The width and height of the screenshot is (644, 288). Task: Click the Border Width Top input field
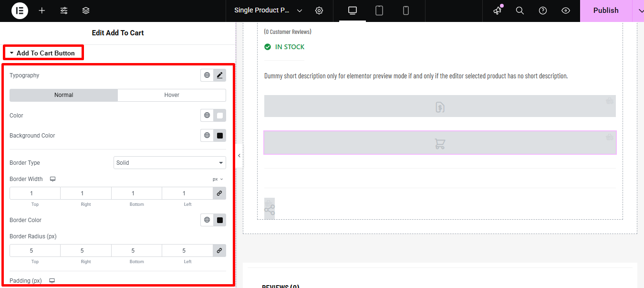tap(35, 193)
